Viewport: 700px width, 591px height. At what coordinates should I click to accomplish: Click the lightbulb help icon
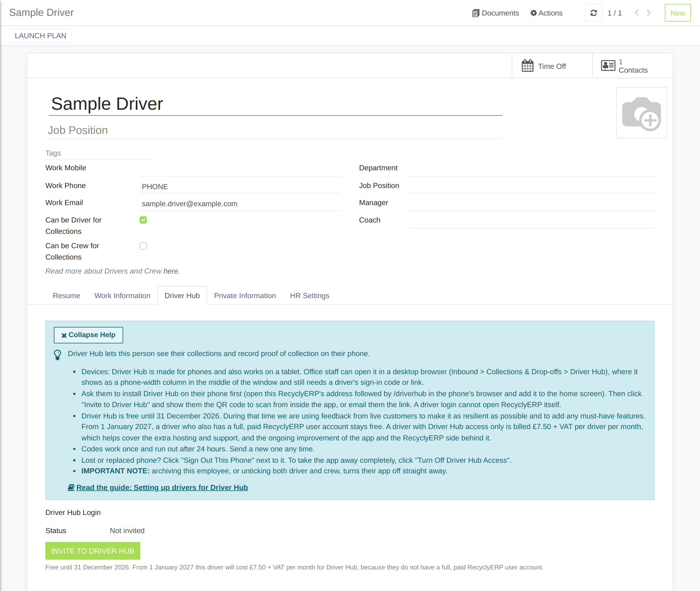[x=57, y=355]
